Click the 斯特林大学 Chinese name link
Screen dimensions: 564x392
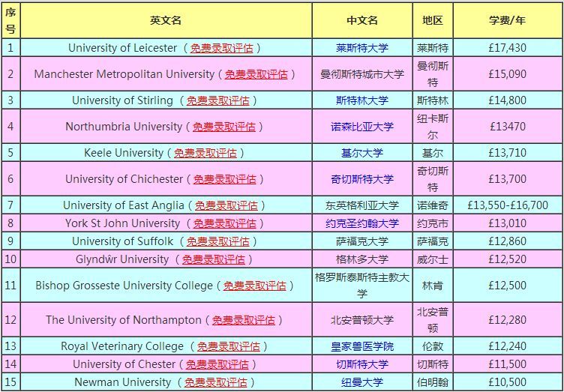pos(362,100)
